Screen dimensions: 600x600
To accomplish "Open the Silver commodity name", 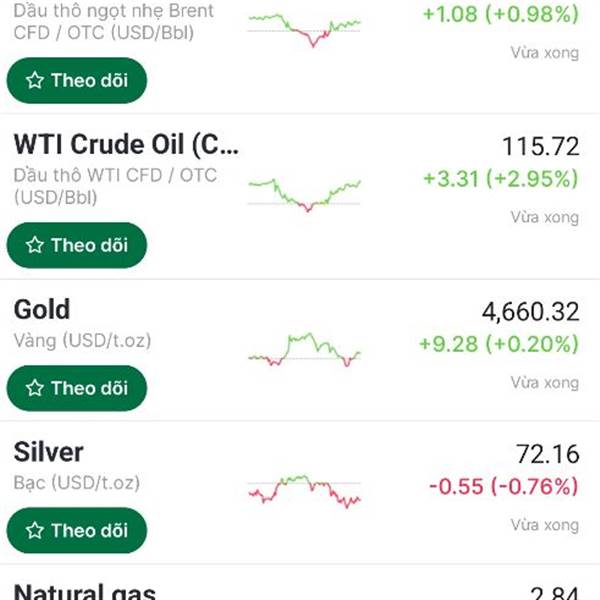I will click(x=49, y=452).
